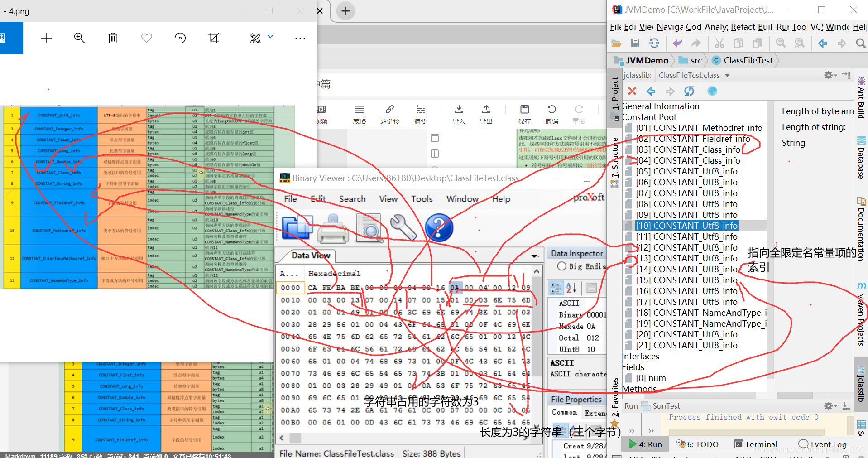Screen dimensions: 868x458
Task: Open the 4: Run tool window
Action: click(x=646, y=444)
